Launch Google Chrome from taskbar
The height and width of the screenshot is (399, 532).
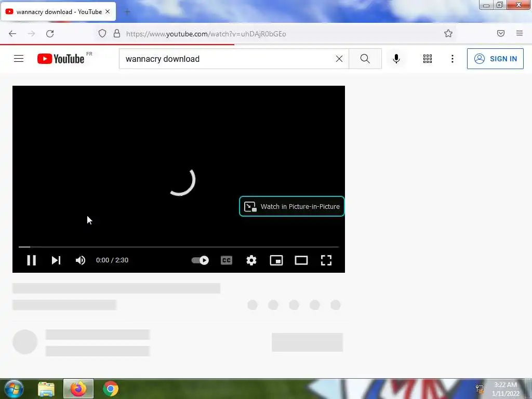[x=111, y=389]
